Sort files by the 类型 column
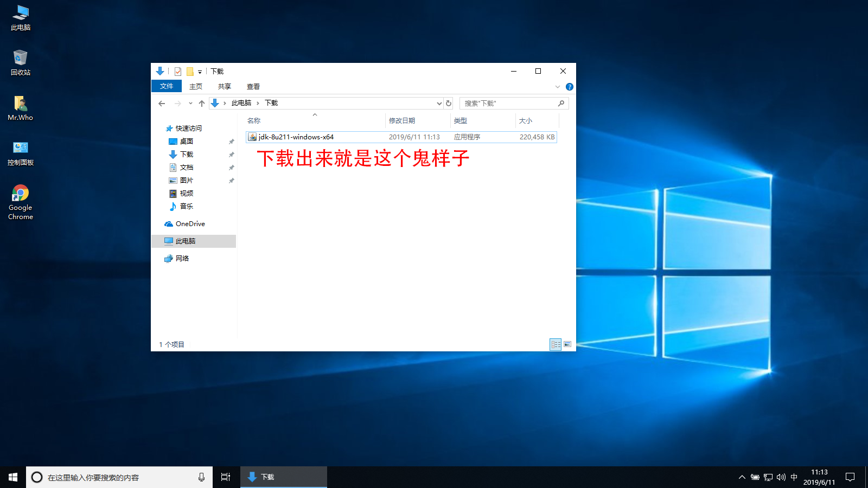 coord(483,120)
